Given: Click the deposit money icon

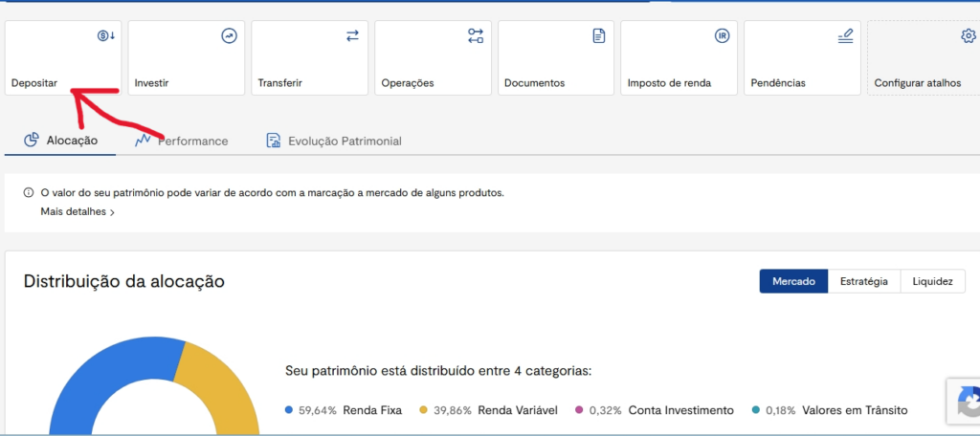Looking at the screenshot, I should click(x=106, y=36).
